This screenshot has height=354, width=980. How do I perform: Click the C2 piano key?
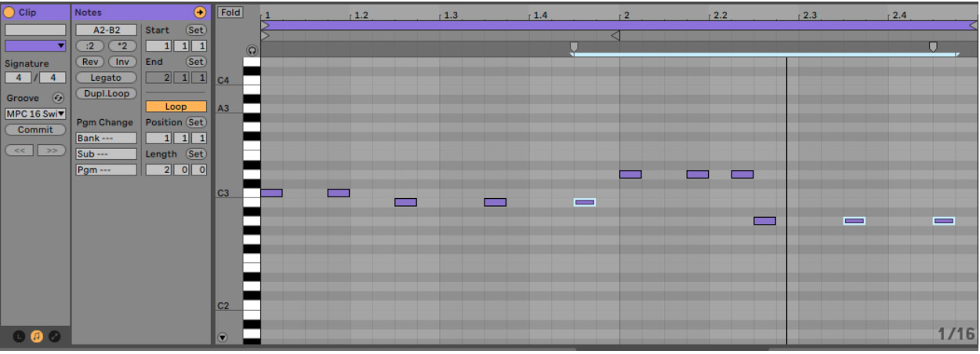coord(252,305)
